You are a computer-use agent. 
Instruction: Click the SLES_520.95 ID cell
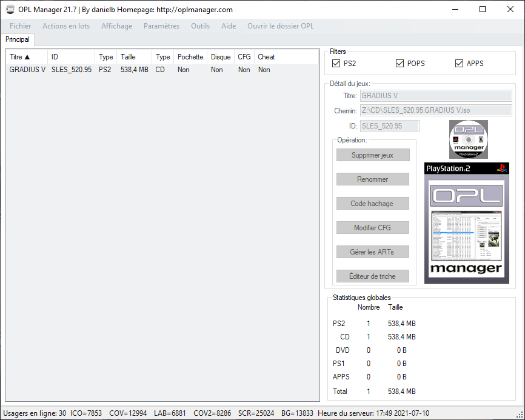[72, 70]
